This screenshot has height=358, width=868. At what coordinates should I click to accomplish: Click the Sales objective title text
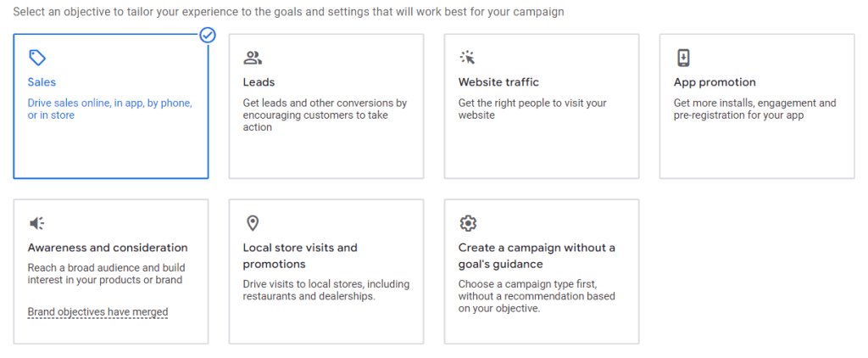click(42, 82)
